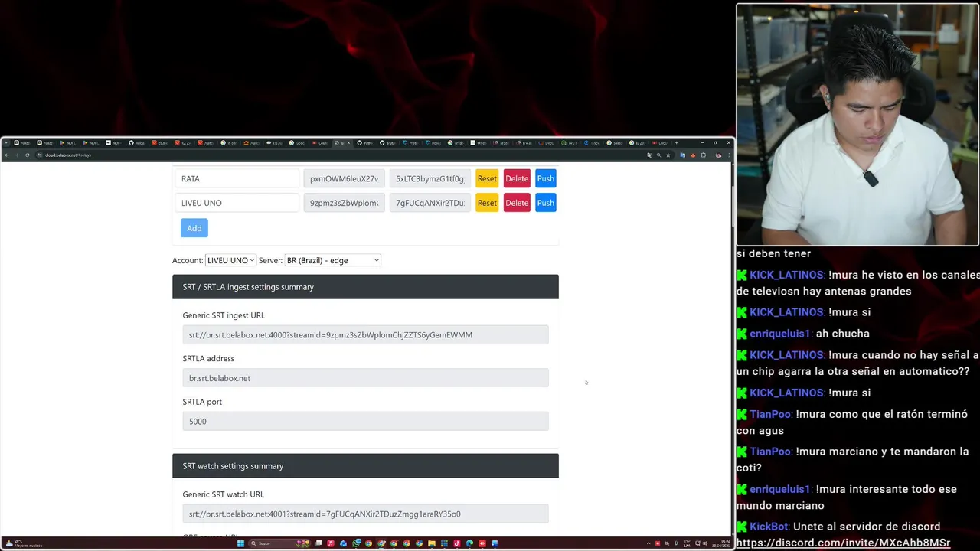The image size is (980, 551).
Task: Select LIVEU UNO ingest key 9zpmz3sZbWplomC
Action: (344, 203)
